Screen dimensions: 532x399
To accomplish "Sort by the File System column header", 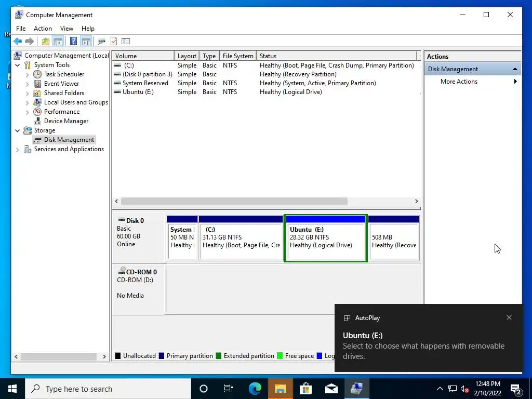I will 238,56.
